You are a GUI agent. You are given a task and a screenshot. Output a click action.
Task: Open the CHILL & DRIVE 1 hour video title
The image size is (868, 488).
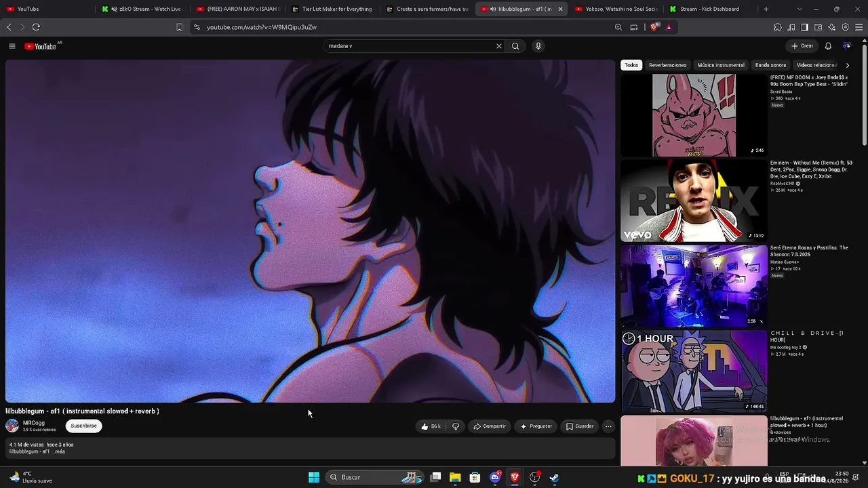pos(807,336)
